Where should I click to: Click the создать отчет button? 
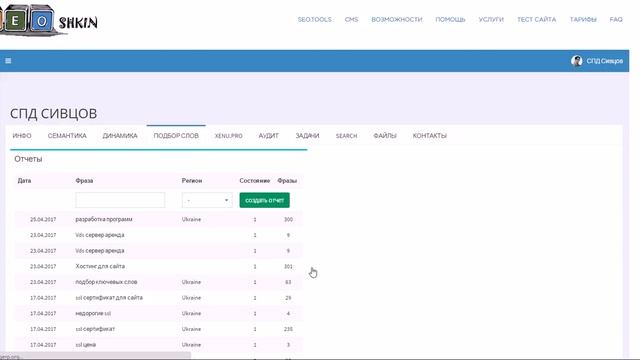(264, 200)
